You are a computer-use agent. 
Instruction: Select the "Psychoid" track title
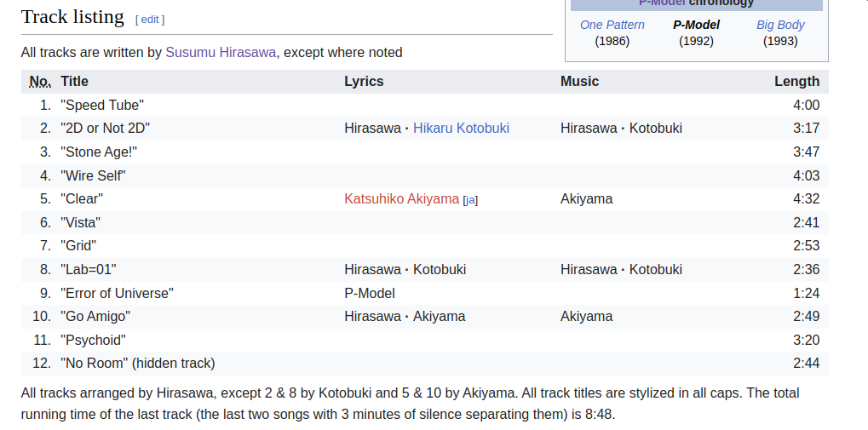pos(93,341)
